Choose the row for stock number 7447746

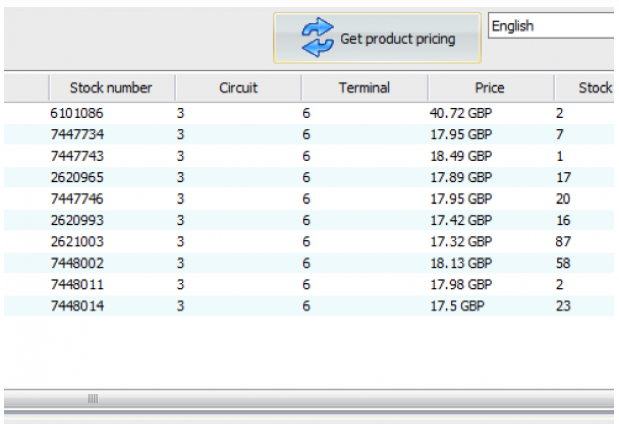76,199
